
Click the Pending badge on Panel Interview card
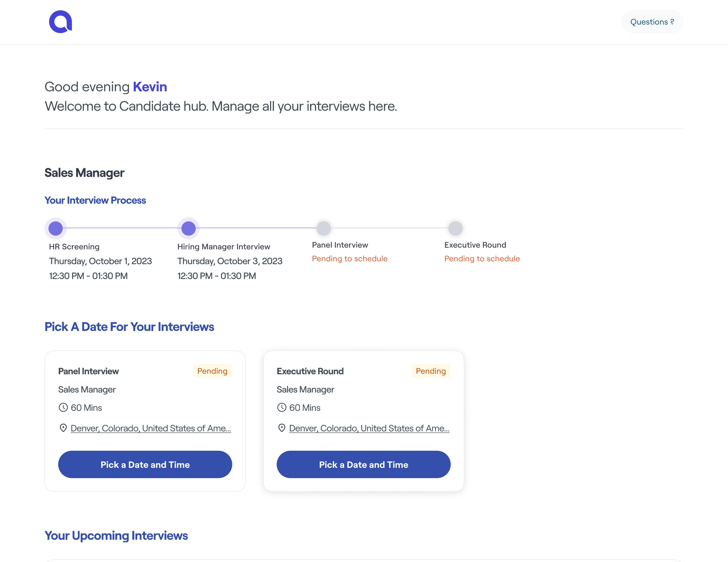click(x=212, y=371)
